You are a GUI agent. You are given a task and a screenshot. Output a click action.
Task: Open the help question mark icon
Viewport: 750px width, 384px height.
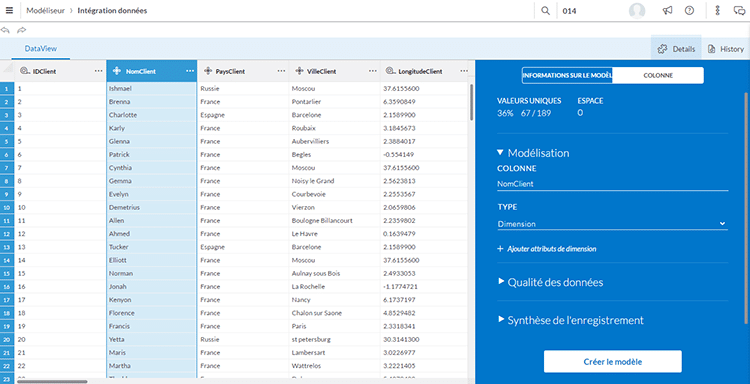click(689, 11)
